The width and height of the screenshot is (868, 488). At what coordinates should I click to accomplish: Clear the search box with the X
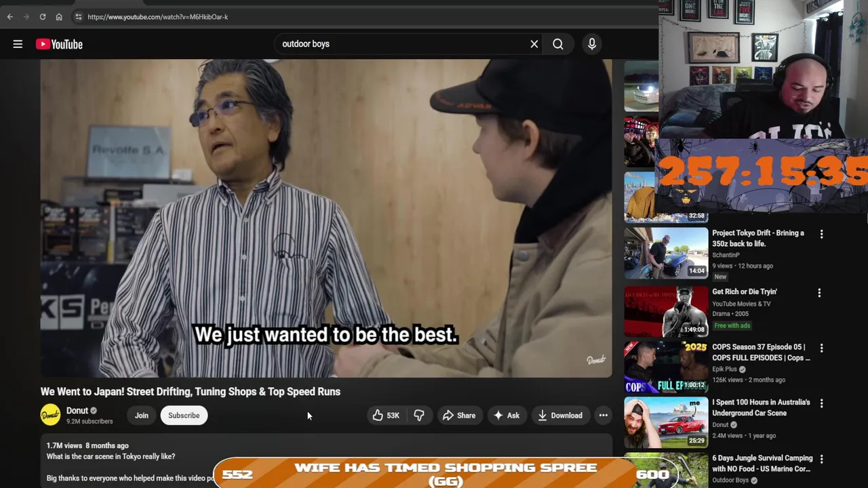534,44
